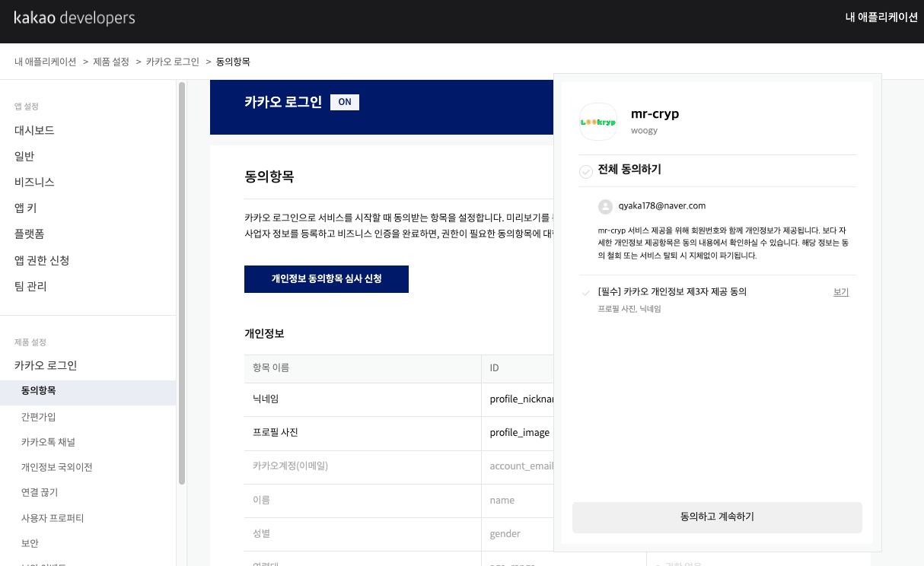Click the 프로필 사진 row name cell

(362, 433)
